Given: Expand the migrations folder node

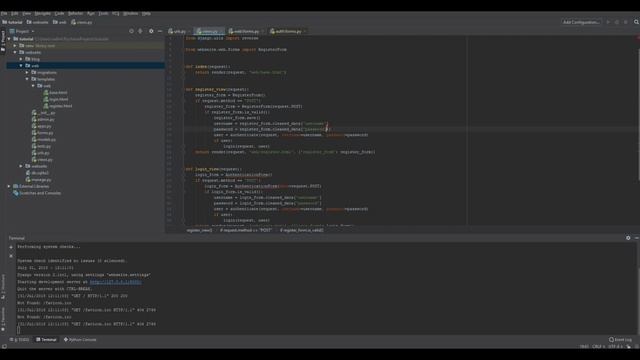Looking at the screenshot, I should click(x=27, y=72).
